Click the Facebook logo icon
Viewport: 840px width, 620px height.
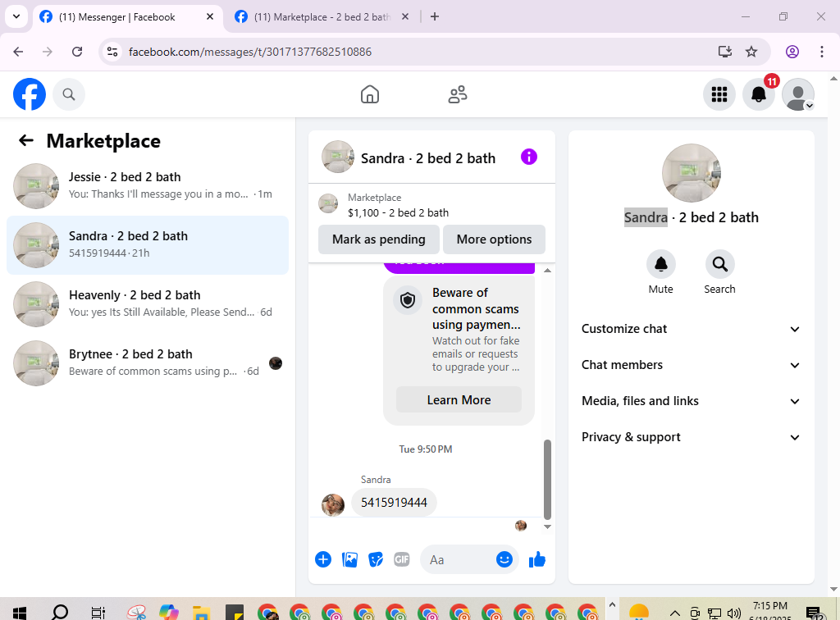tap(30, 94)
